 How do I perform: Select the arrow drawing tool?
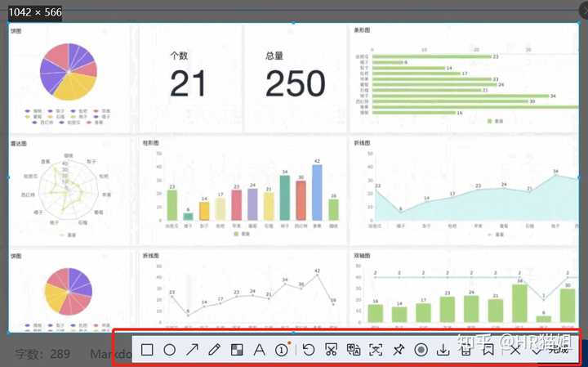192,350
